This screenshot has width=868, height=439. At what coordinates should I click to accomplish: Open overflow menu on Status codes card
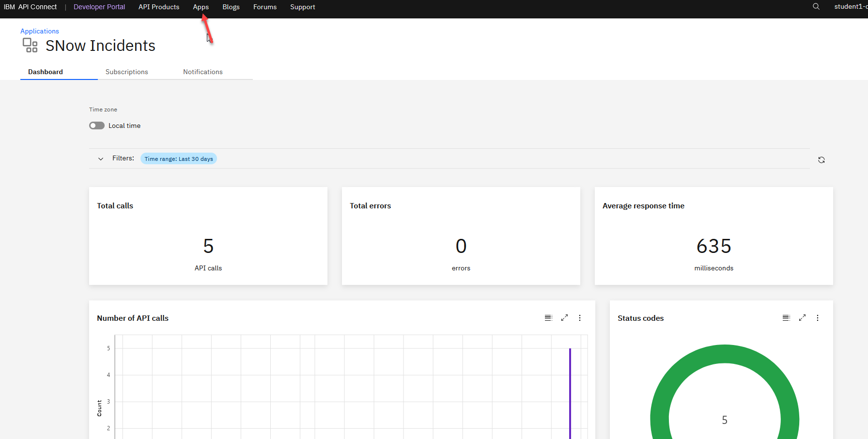[x=818, y=318]
